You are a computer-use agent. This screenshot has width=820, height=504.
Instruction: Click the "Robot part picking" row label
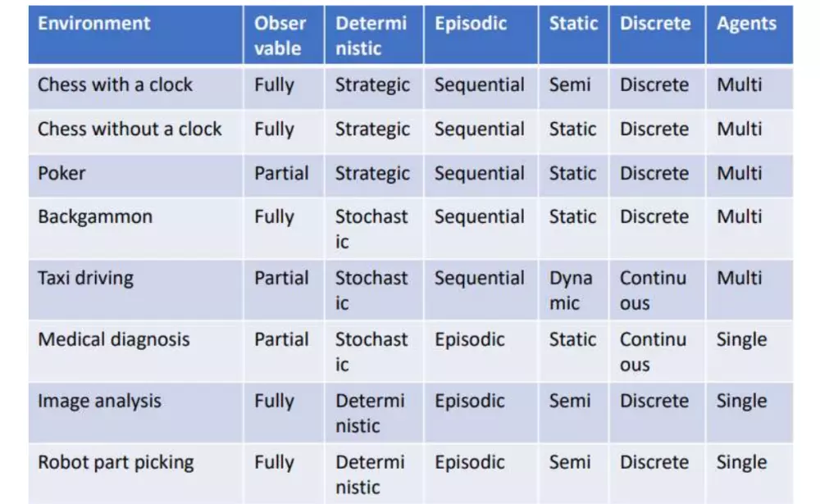tap(116, 462)
